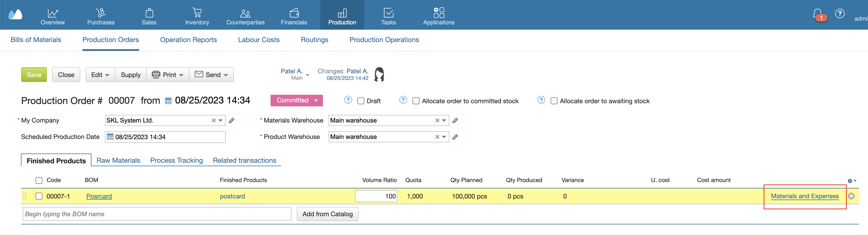
Task: Open the Routings tab
Action: (315, 40)
